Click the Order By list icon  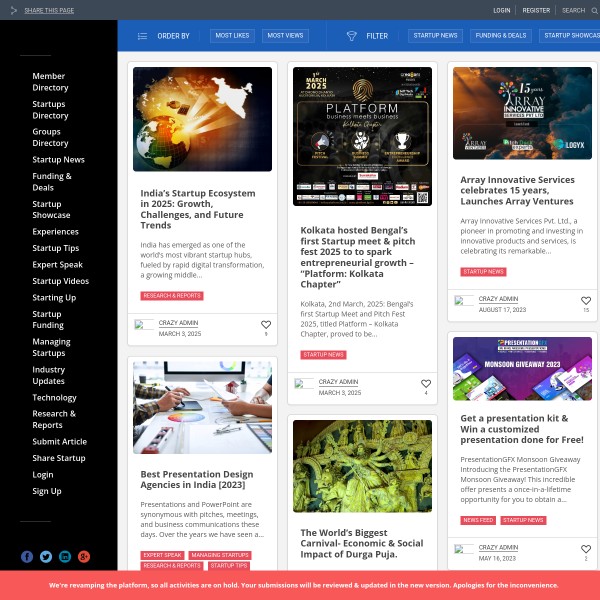coord(142,36)
